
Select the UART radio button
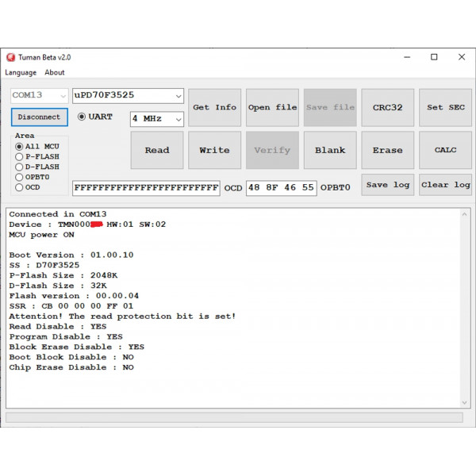point(94,117)
